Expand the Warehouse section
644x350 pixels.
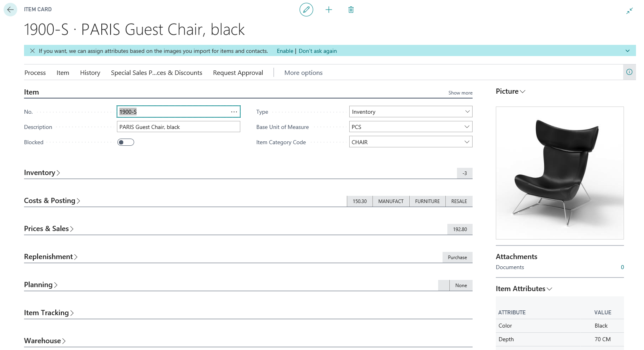coord(45,341)
